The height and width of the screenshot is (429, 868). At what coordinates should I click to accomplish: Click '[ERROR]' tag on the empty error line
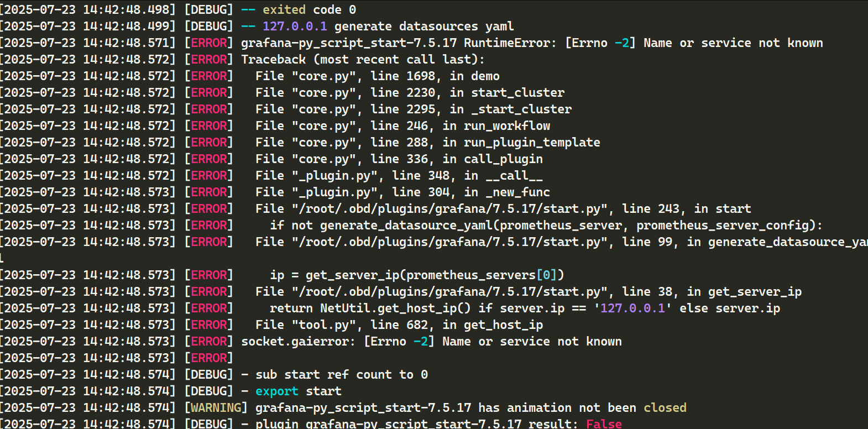[208, 358]
